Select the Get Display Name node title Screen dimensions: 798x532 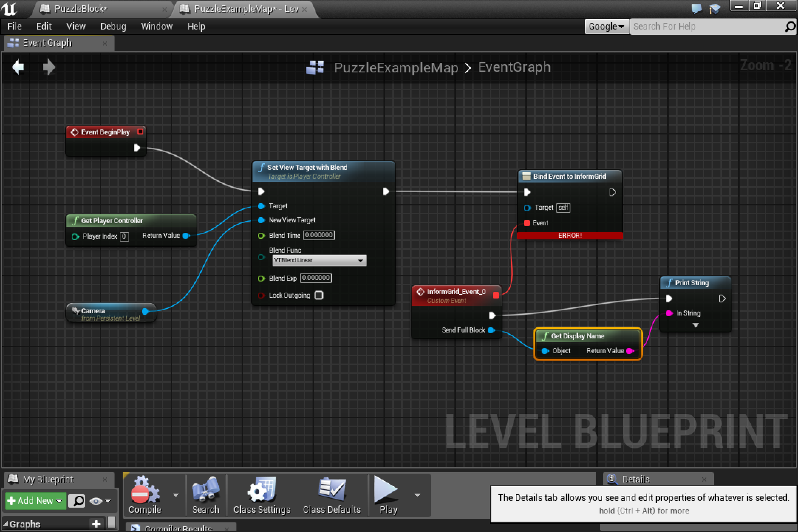pyautogui.click(x=577, y=336)
